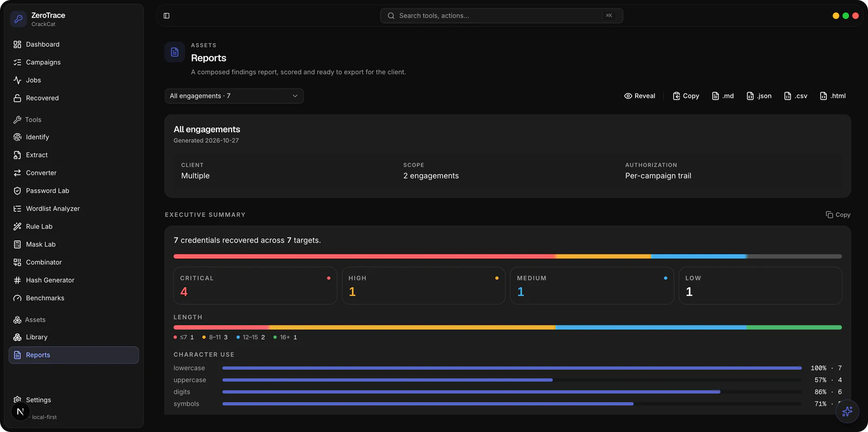Focus the Search tools, actions field
The image size is (868, 432).
point(502,16)
